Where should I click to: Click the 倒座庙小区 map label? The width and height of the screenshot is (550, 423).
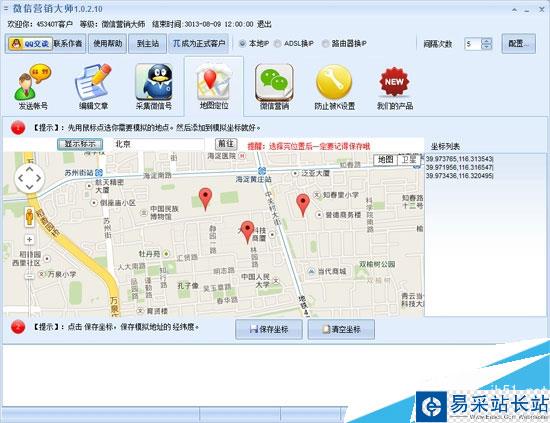tap(118, 203)
